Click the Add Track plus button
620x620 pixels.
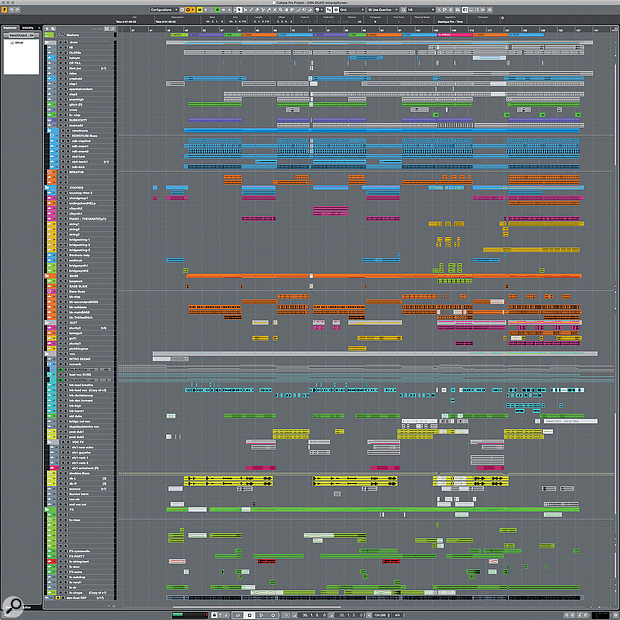click(x=47, y=28)
